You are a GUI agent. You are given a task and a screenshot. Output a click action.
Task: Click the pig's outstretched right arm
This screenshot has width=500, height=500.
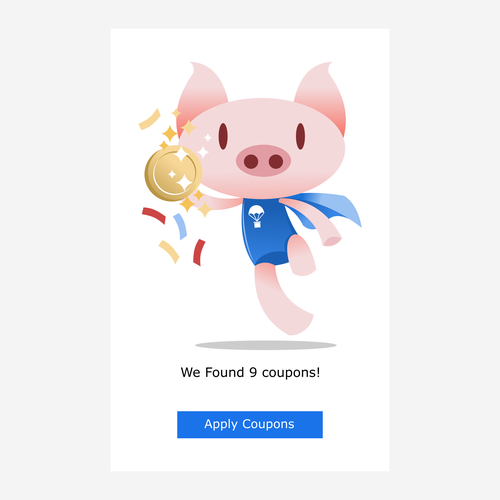[x=312, y=221]
